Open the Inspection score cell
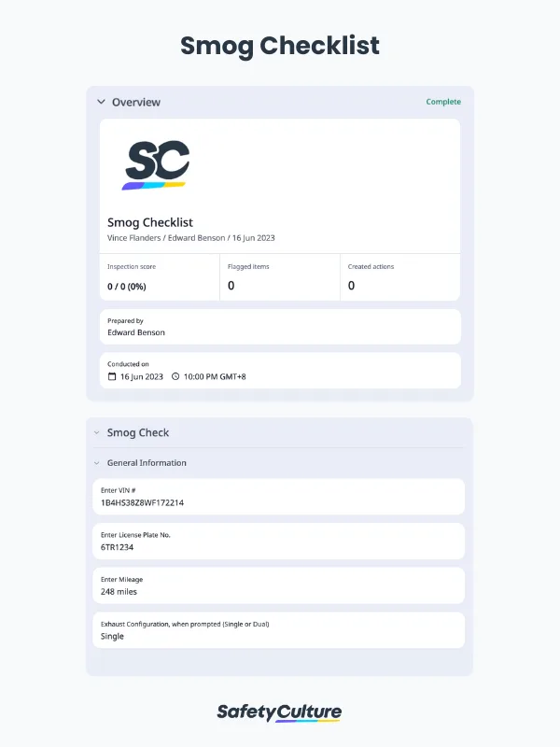 click(x=161, y=276)
